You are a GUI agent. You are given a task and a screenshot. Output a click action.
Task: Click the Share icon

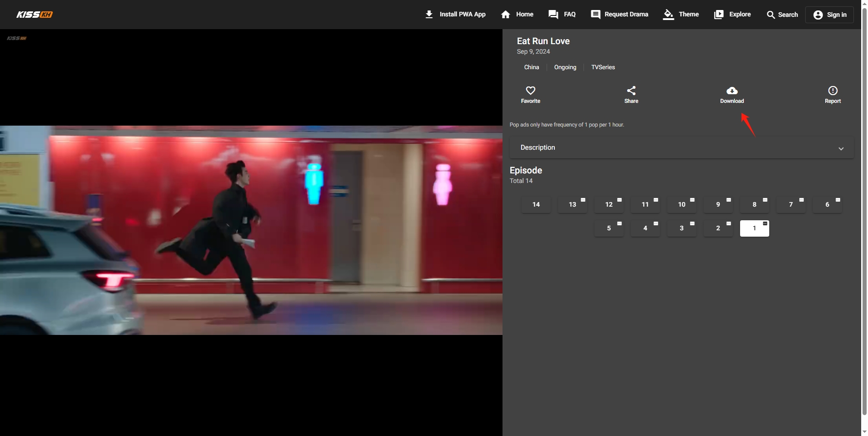631,91
